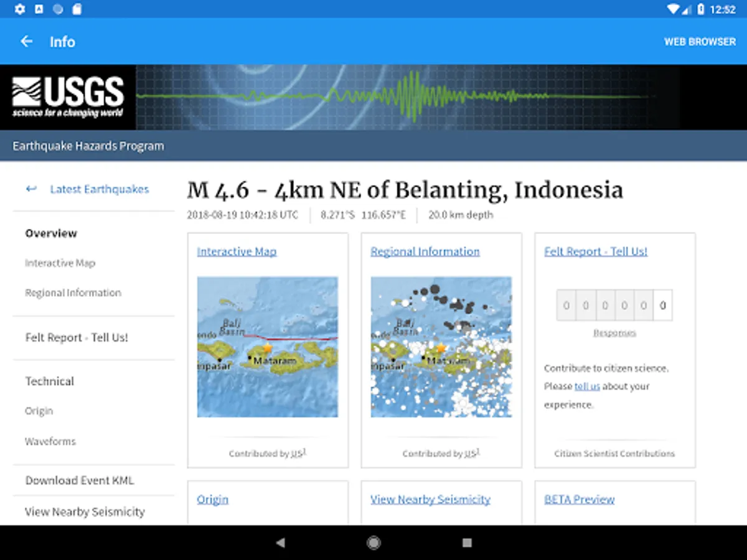Image resolution: width=747 pixels, height=560 pixels.
Task: Select Origin in the sidebar
Action: [39, 411]
